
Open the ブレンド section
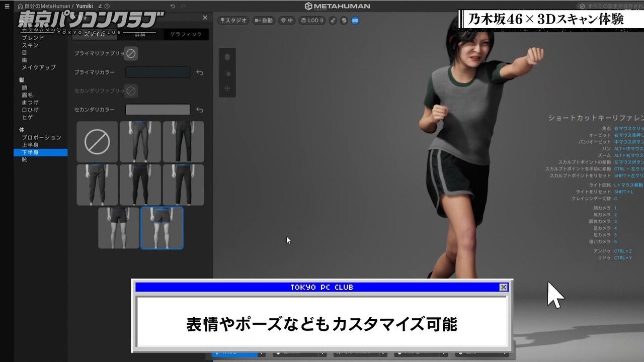tap(33, 38)
